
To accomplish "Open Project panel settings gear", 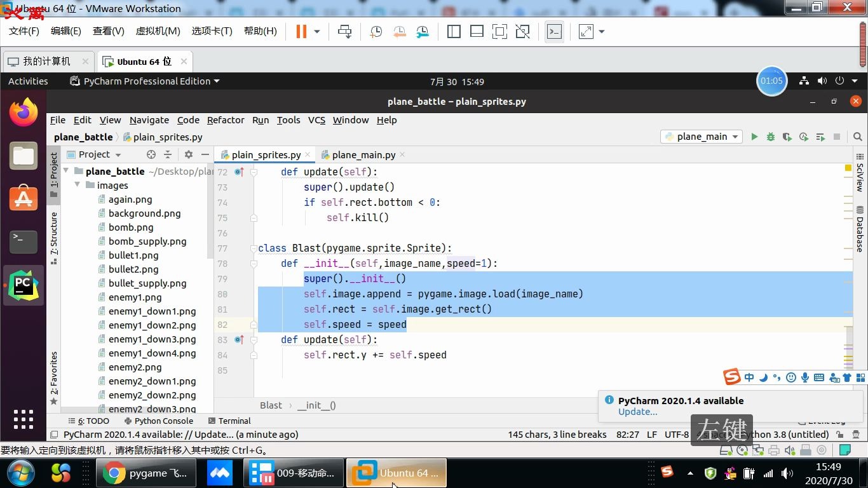I will point(187,154).
